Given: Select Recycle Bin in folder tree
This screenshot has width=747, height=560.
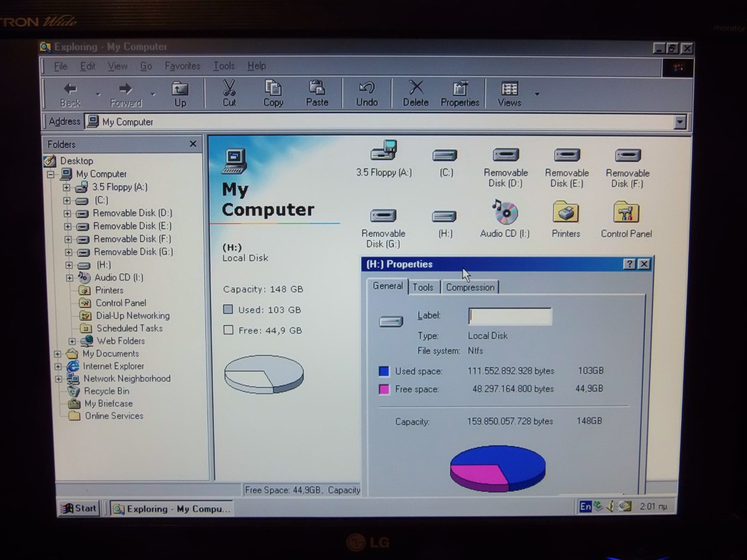Looking at the screenshot, I should (106, 391).
